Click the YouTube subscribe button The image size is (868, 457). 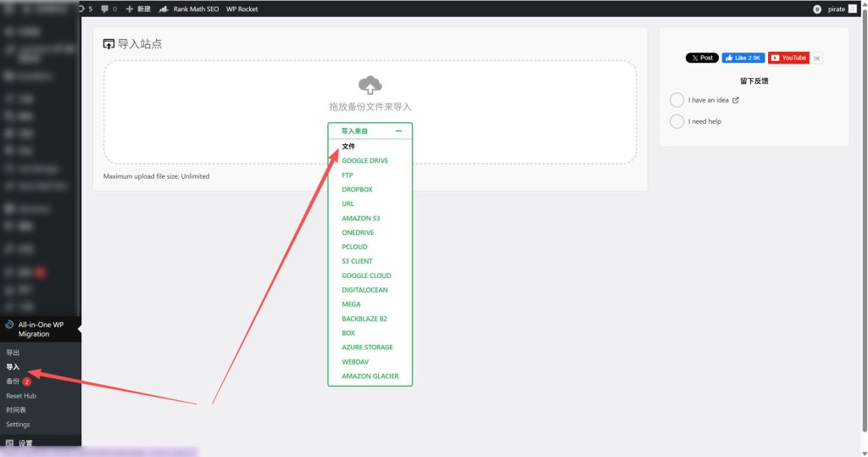click(x=788, y=59)
